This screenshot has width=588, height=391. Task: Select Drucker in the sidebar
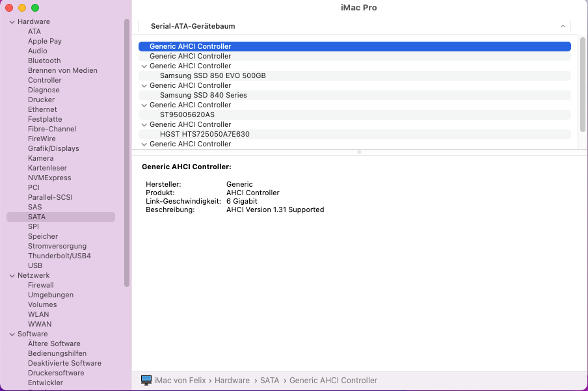tap(41, 100)
